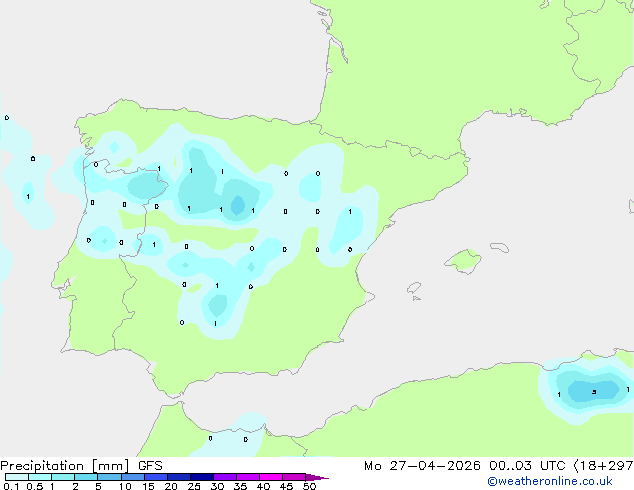Click the legend value '10'
The height and width of the screenshot is (490, 634).
click(x=125, y=486)
